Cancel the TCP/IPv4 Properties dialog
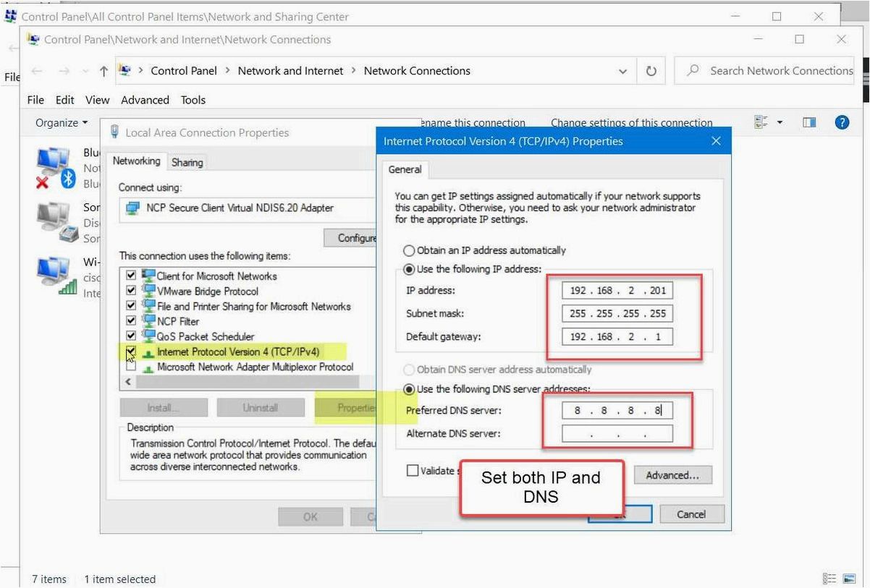This screenshot has width=870, height=588. click(691, 514)
